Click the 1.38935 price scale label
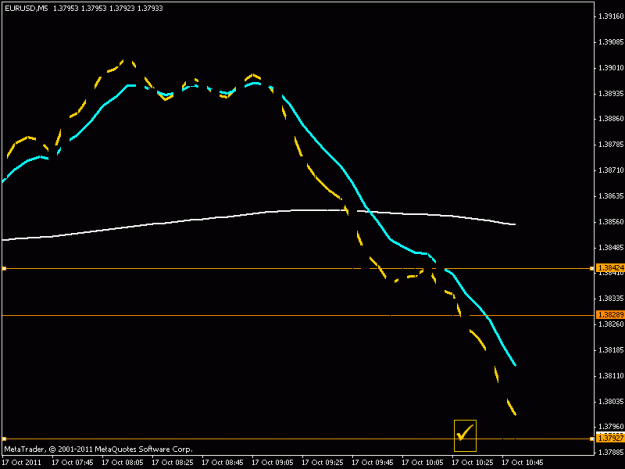 click(x=611, y=94)
